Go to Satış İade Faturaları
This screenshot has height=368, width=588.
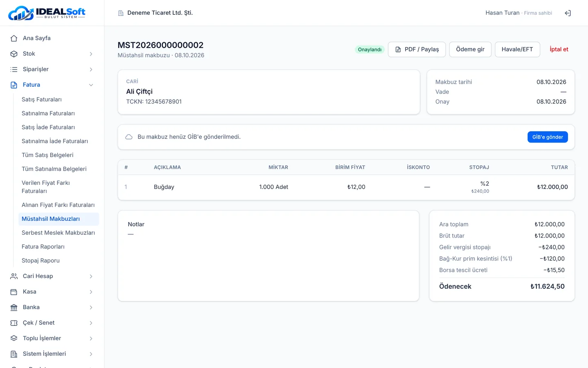59,127
